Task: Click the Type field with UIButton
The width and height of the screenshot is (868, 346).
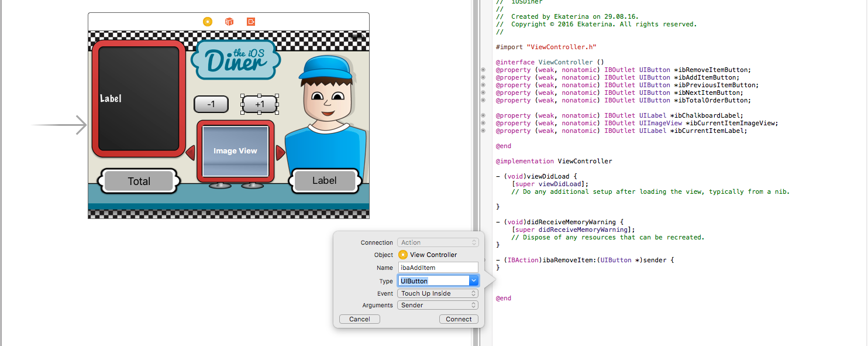Action: (433, 281)
